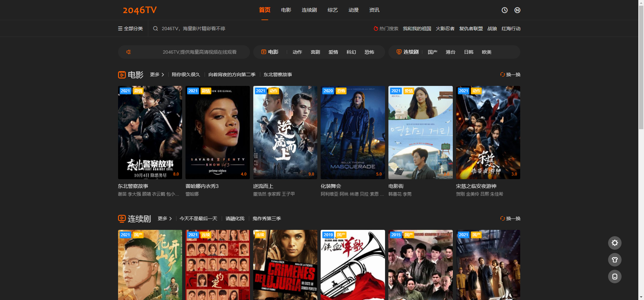Open 陪你很久很久 link
This screenshot has width=644, height=300.
tap(186, 74)
